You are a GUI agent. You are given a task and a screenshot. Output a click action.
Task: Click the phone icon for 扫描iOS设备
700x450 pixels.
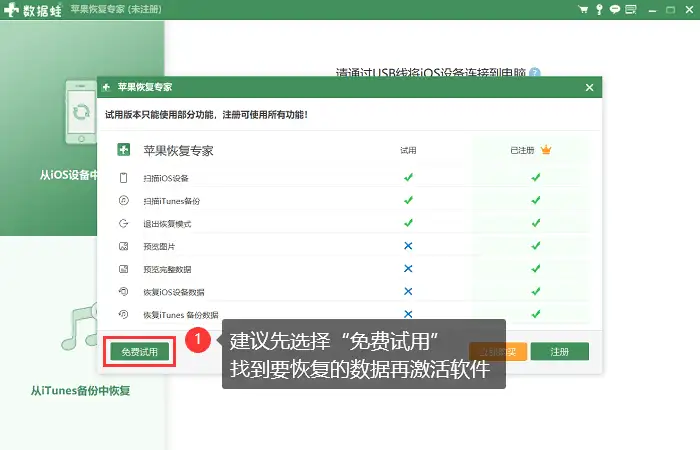point(124,178)
